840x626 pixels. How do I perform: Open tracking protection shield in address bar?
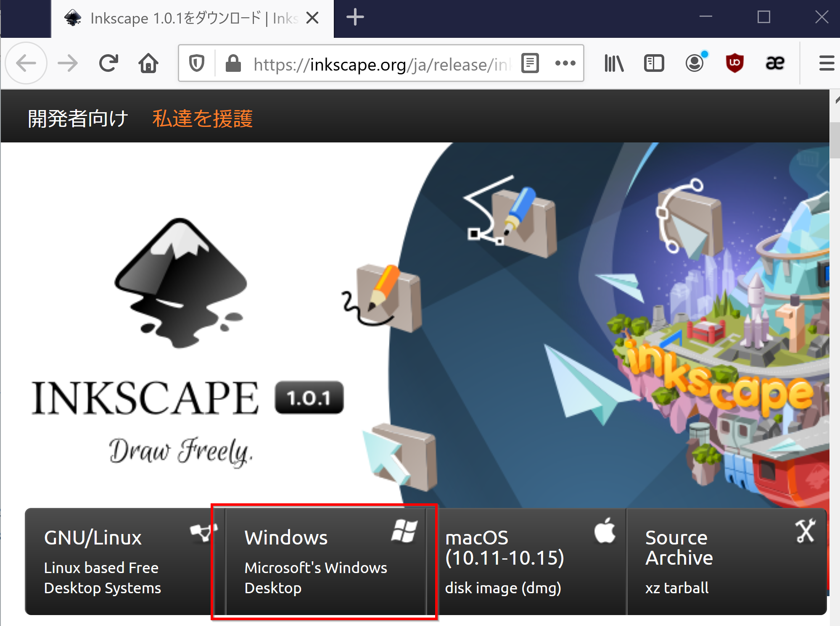[197, 63]
